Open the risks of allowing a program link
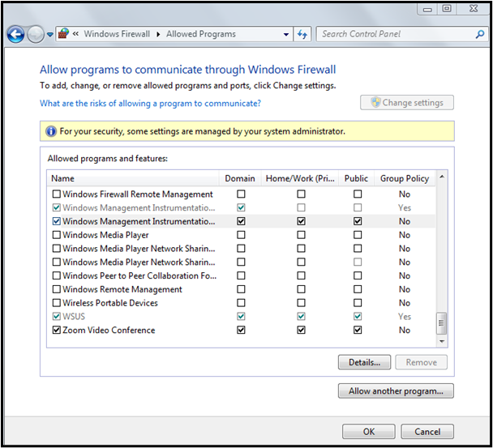 click(x=150, y=104)
